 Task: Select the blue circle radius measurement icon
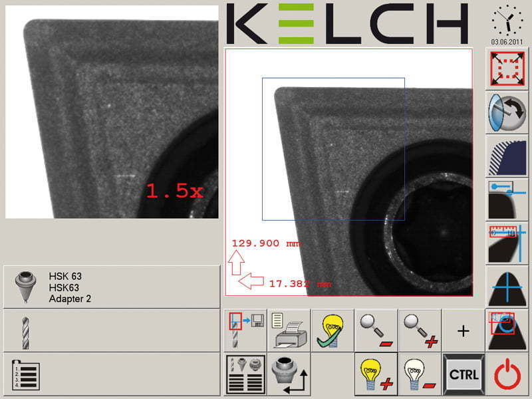507,331
